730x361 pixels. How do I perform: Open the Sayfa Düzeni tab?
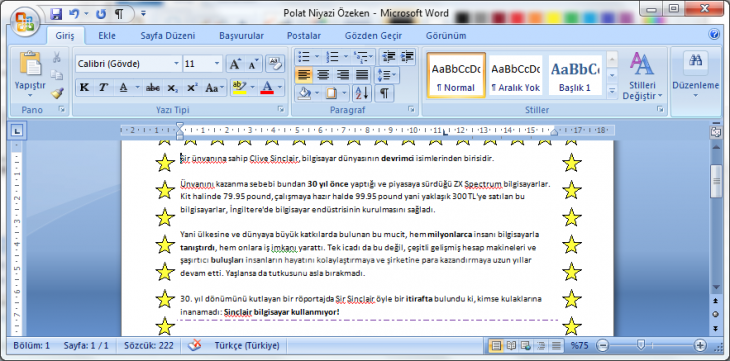point(168,36)
